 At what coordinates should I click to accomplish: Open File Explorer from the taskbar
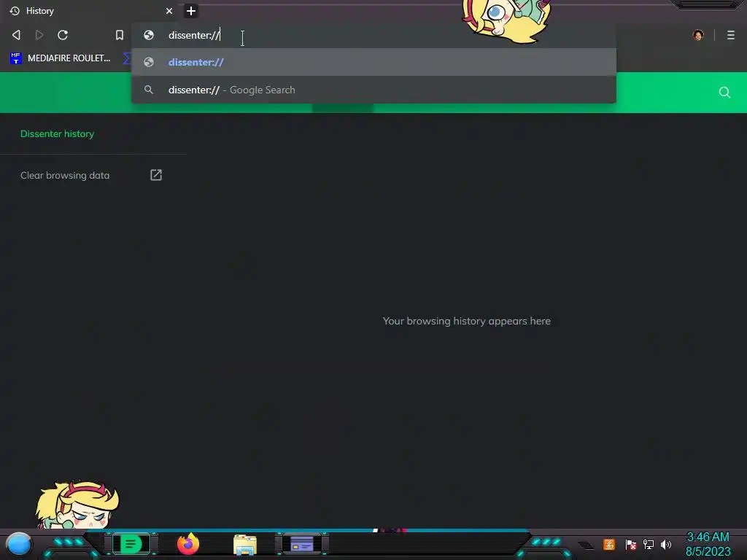[245, 545]
